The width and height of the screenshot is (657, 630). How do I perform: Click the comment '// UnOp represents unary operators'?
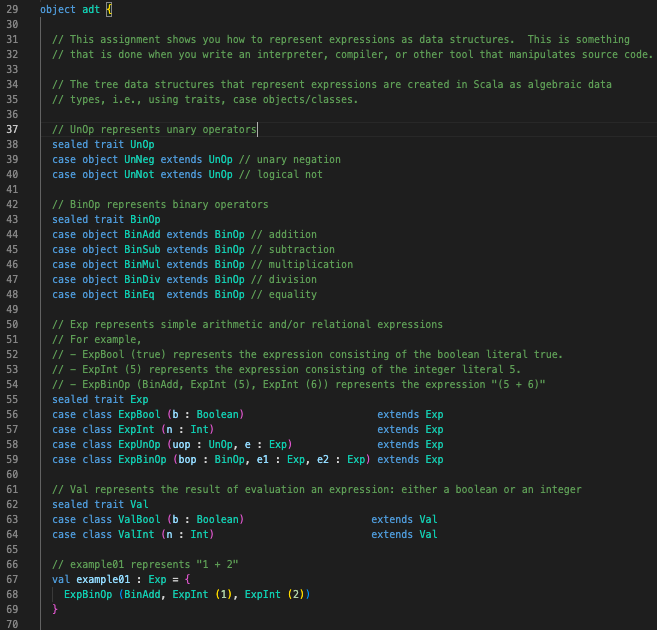[x=154, y=129]
